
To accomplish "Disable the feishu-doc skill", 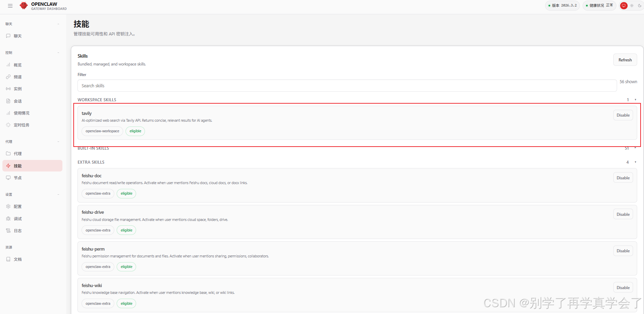I will pyautogui.click(x=623, y=178).
